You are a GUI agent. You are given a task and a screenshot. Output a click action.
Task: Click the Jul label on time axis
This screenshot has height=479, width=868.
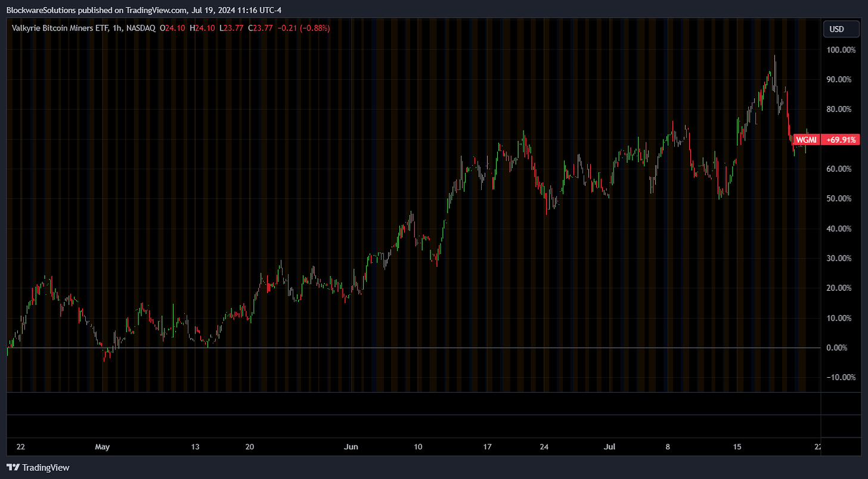click(x=609, y=447)
